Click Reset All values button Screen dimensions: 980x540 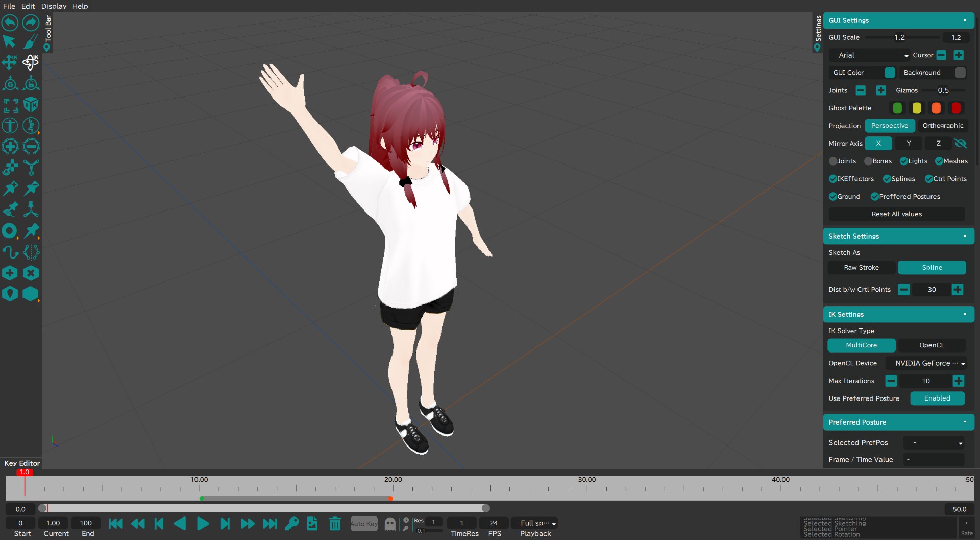897,214
